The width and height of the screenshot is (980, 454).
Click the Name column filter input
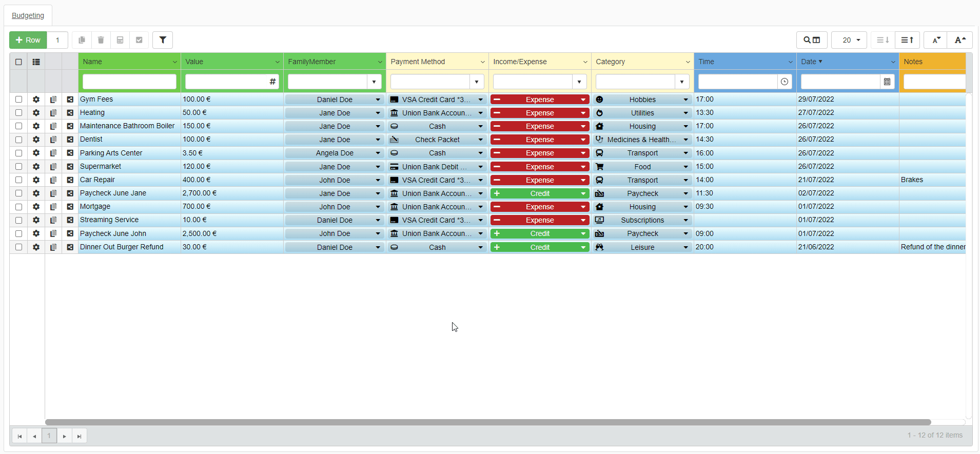coord(129,82)
